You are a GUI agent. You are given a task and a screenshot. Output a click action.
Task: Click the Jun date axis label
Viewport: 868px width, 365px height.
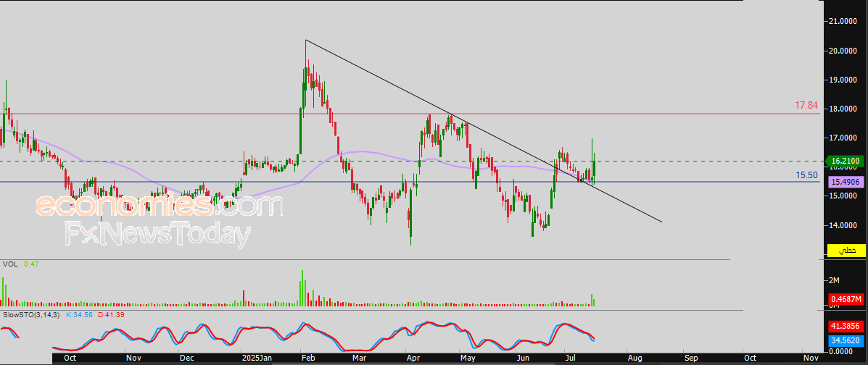click(523, 358)
